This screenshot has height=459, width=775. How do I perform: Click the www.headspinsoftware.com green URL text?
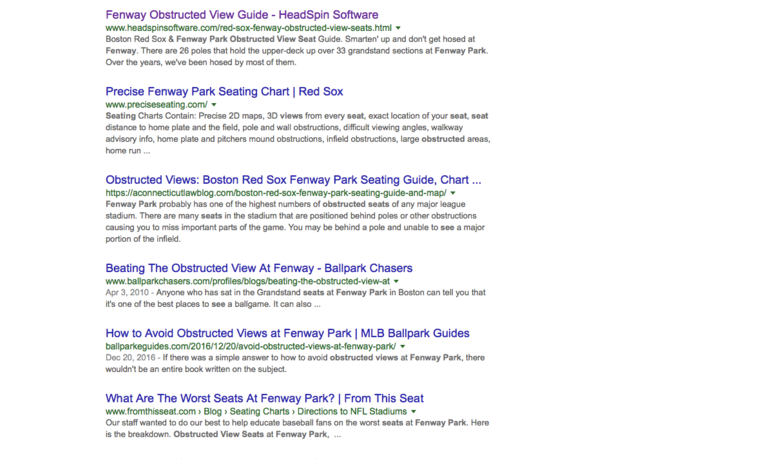click(249, 28)
